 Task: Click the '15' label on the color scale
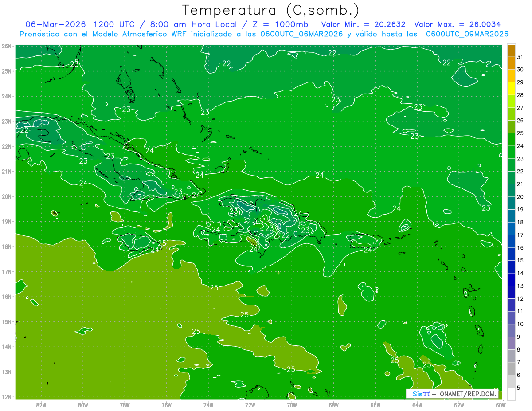tap(520, 260)
